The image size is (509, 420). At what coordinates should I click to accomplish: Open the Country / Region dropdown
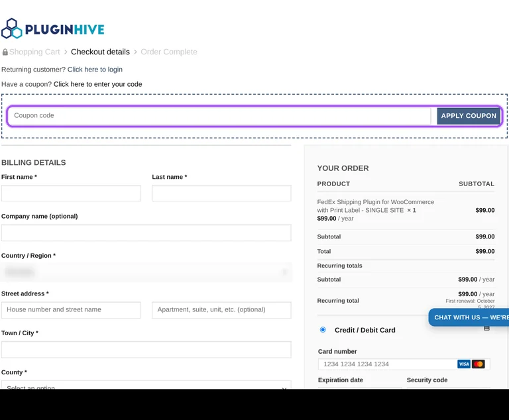(x=146, y=272)
